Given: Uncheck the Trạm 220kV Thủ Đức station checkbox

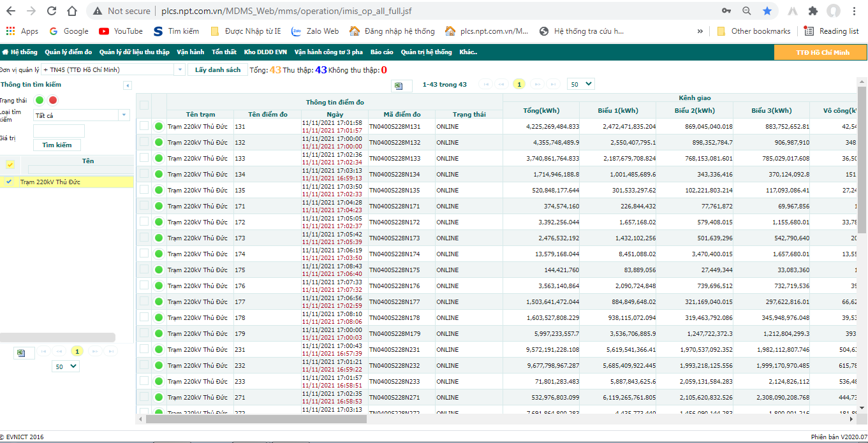Looking at the screenshot, I should point(9,182).
